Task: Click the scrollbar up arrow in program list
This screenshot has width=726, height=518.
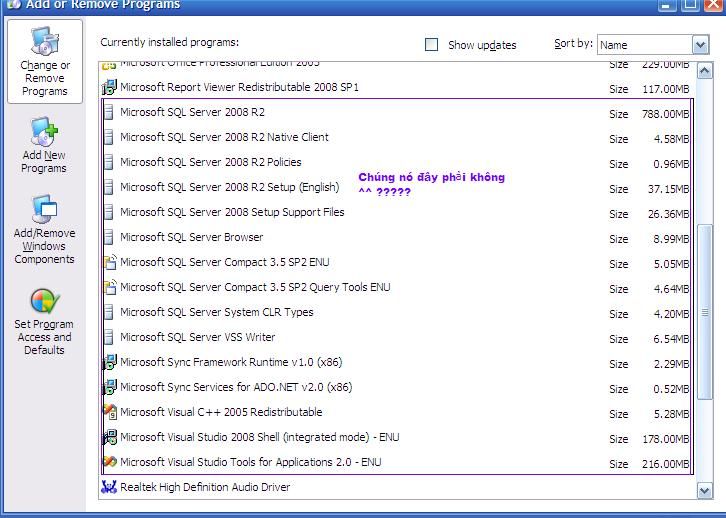Action: coord(704,71)
